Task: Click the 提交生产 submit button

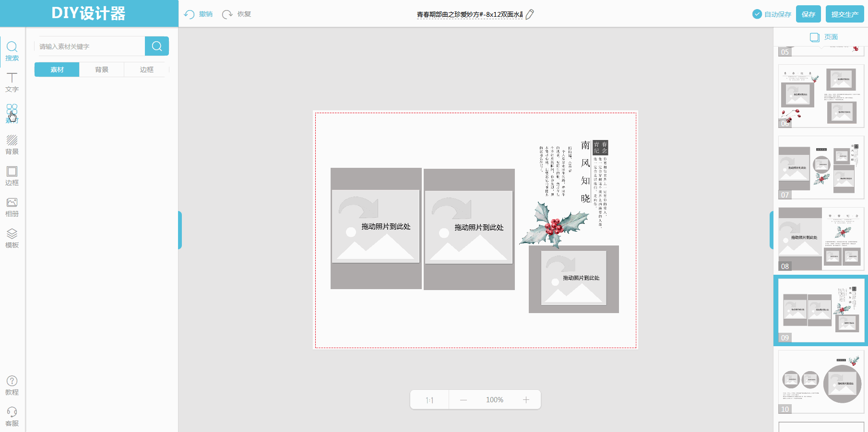Action: [x=844, y=14]
